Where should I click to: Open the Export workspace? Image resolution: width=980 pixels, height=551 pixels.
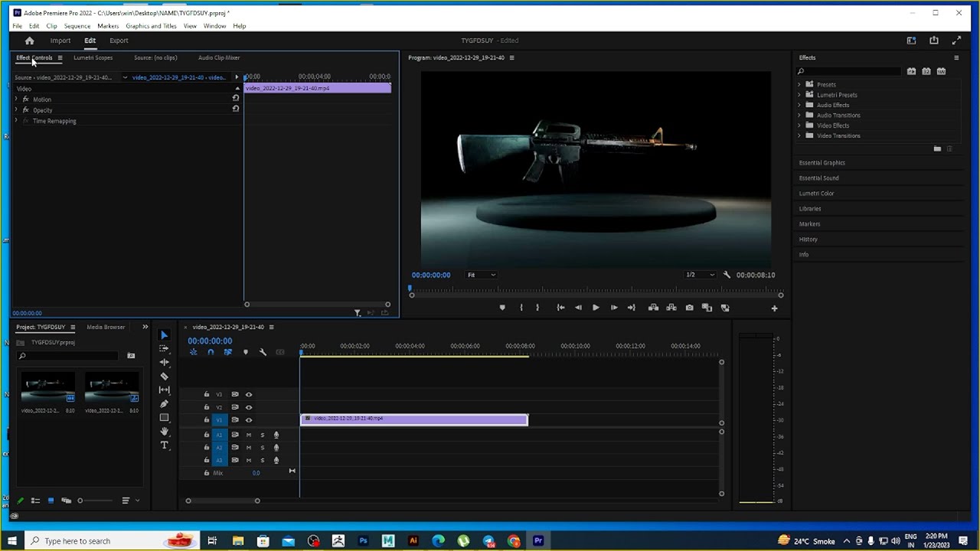click(119, 41)
